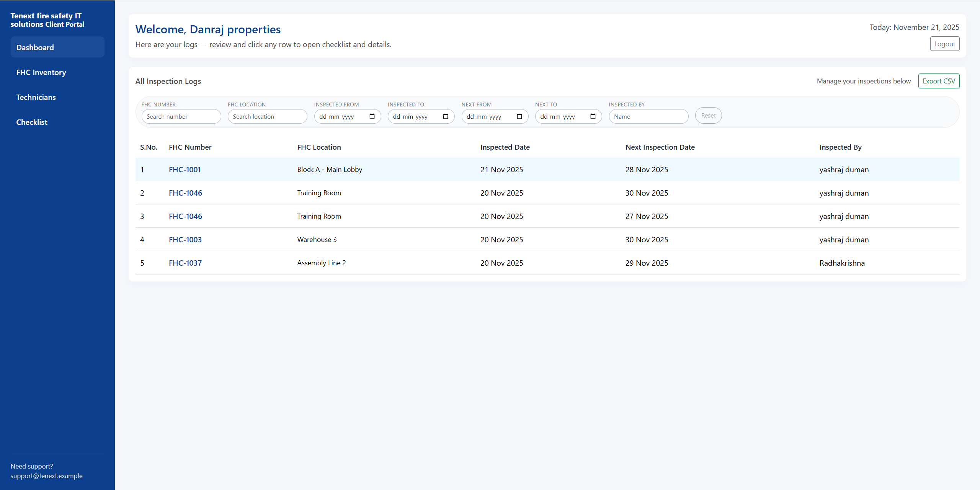
Task: Open FHC-1003 in Warehouse 3
Action: (x=185, y=239)
